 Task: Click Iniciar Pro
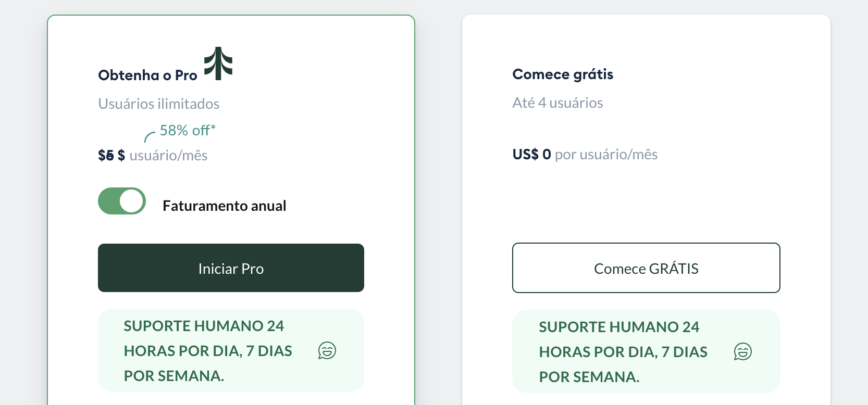(231, 268)
